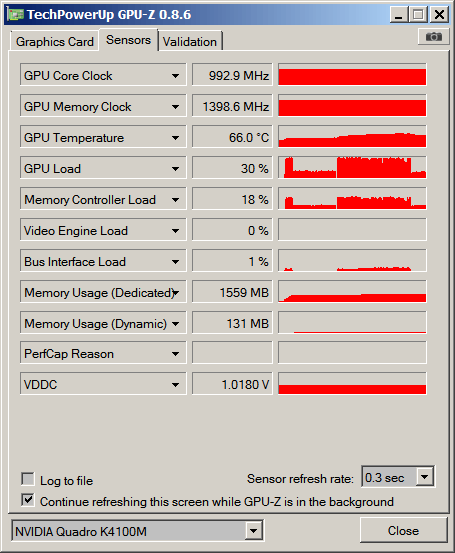Screen dimensions: 455x553
Task: Select the Sensors tab
Action: point(128,40)
